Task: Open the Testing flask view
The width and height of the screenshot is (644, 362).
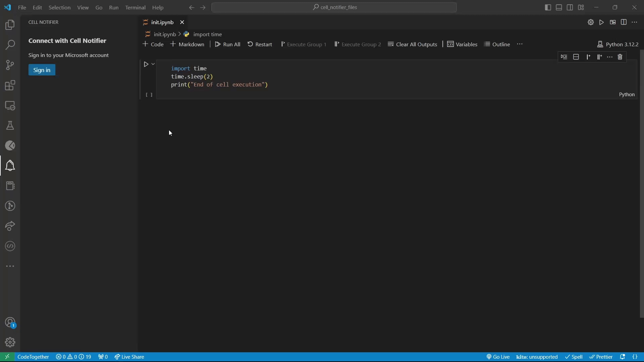Action: 10,125
